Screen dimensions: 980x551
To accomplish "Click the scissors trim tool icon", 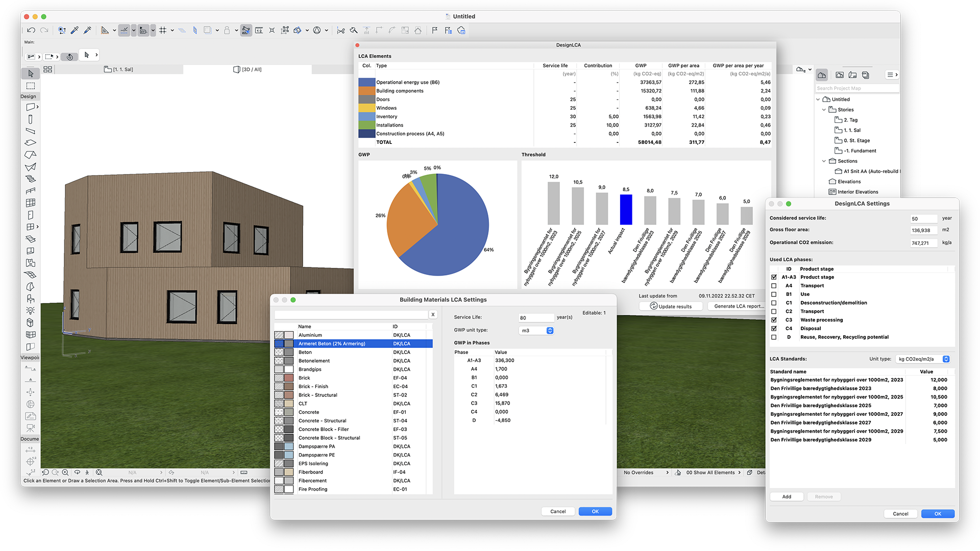I will [341, 31].
